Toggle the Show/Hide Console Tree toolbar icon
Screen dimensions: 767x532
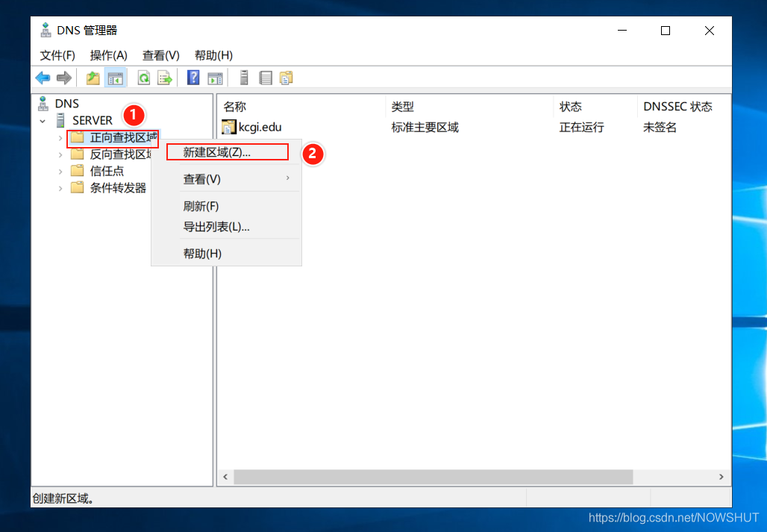click(115, 77)
